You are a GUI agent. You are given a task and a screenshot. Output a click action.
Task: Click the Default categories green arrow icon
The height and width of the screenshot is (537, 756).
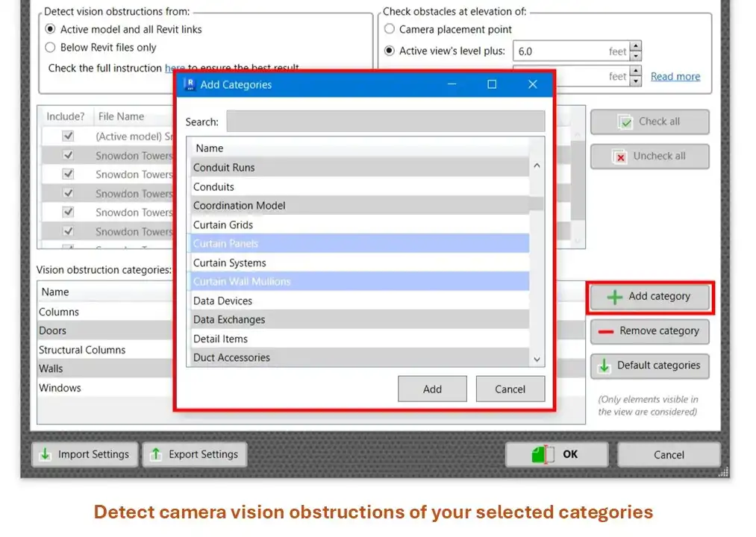click(x=603, y=366)
